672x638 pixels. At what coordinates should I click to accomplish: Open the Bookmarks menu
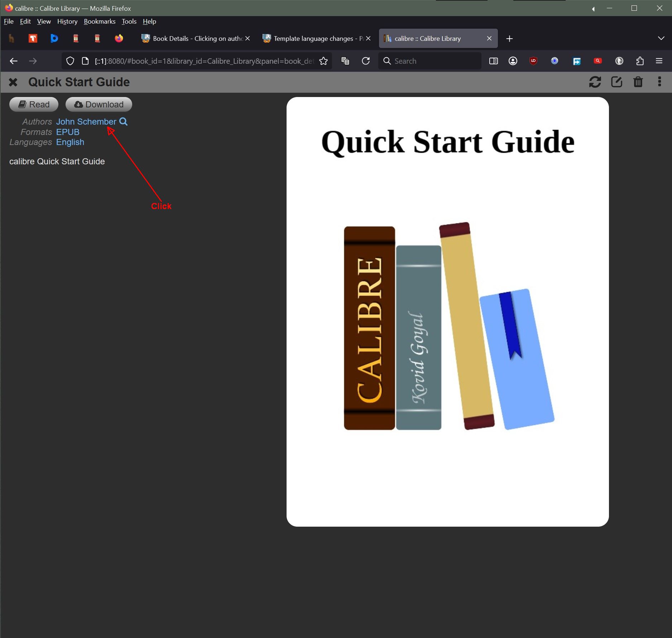pyautogui.click(x=100, y=21)
